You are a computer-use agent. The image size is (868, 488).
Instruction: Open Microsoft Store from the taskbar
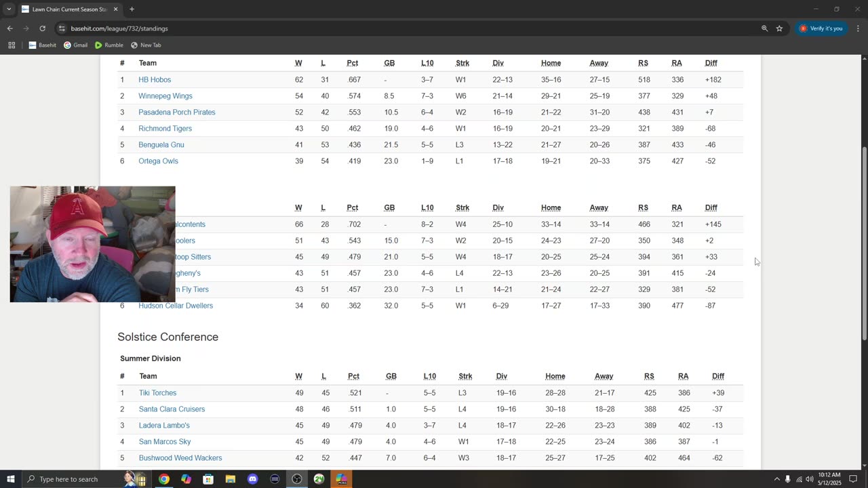(208, 479)
